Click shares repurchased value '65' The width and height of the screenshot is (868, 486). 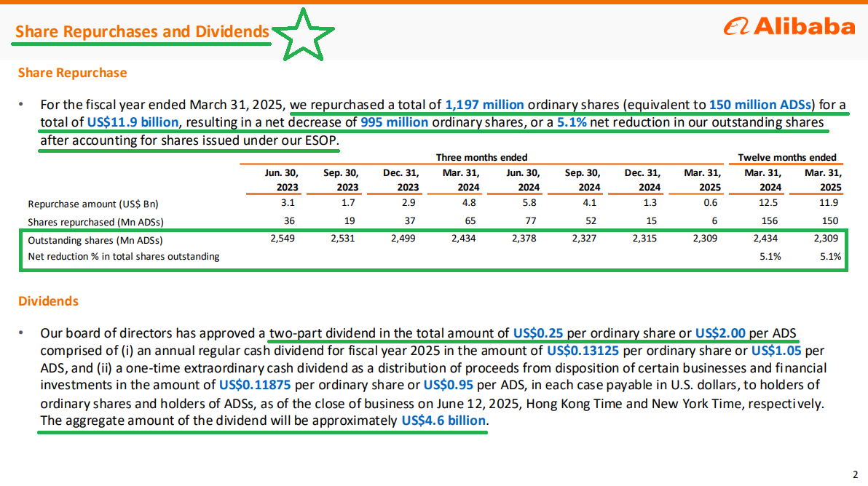[x=470, y=220]
